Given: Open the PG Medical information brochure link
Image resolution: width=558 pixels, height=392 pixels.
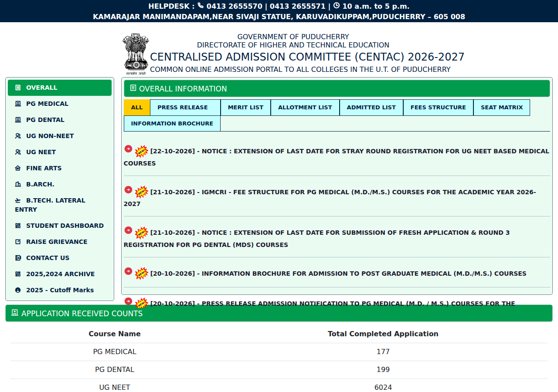Looking at the screenshot, I should pyautogui.click(x=338, y=274).
